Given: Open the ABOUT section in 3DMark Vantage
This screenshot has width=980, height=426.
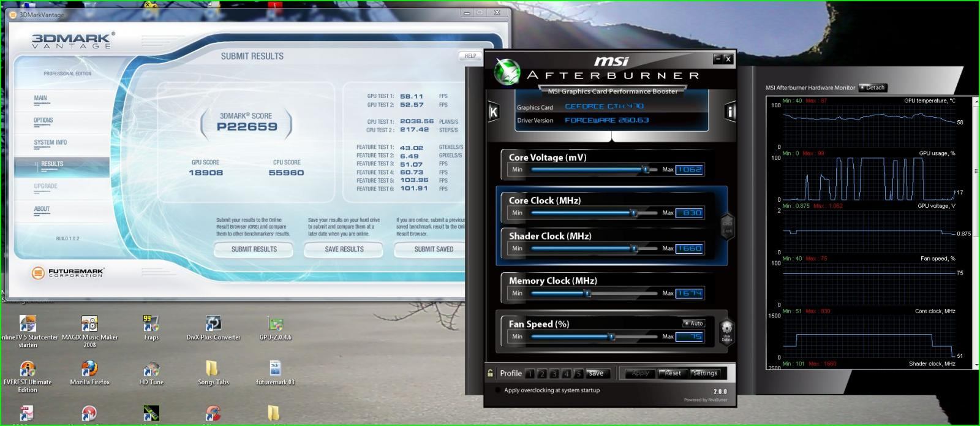Looking at the screenshot, I should pyautogui.click(x=42, y=209).
